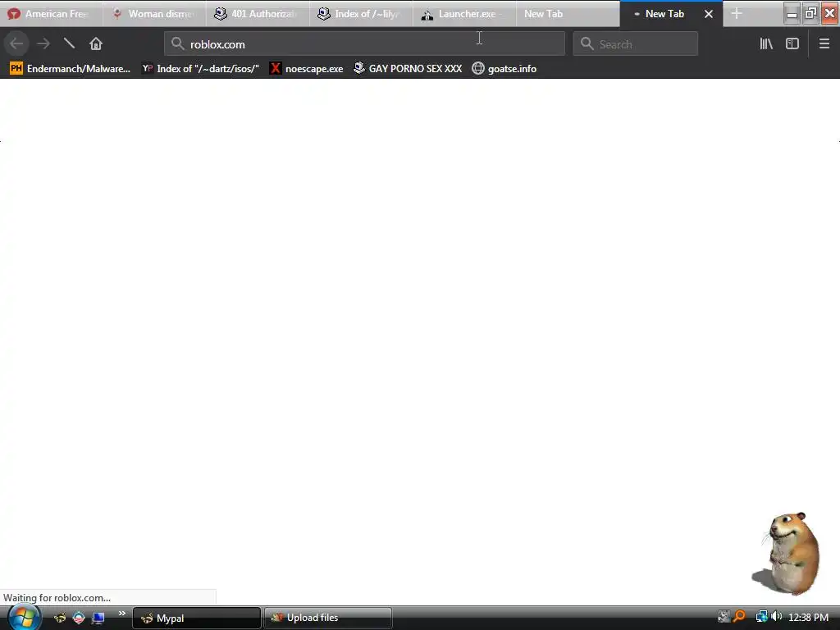Viewport: 840px width, 630px height.
Task: Minimize the browser window
Action: tap(792, 13)
